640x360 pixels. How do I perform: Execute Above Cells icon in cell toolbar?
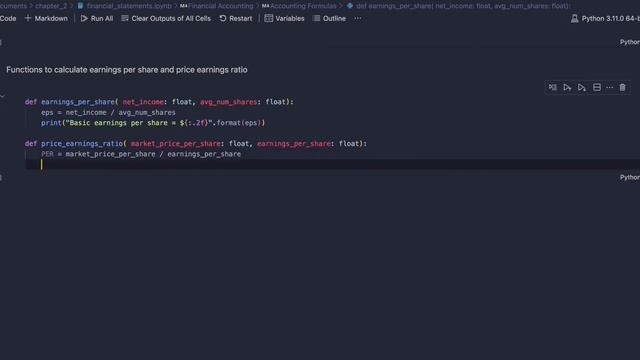coord(567,87)
